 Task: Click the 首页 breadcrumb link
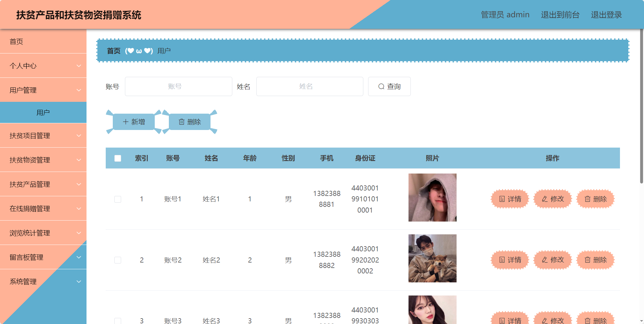pos(113,51)
